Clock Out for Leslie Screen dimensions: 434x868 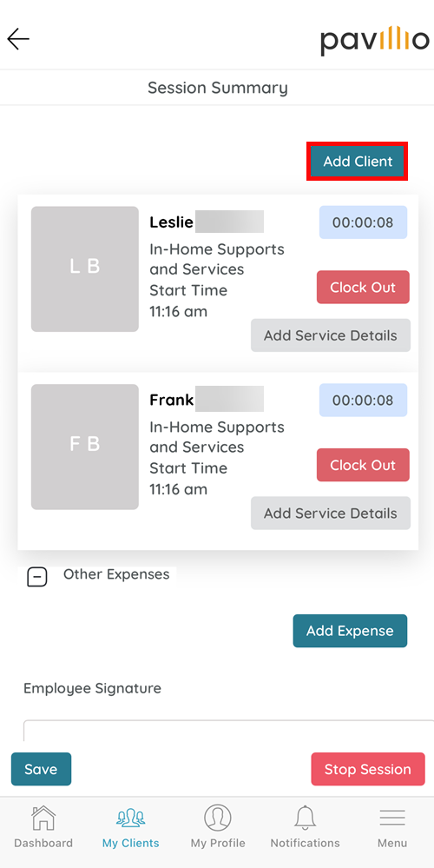(363, 288)
